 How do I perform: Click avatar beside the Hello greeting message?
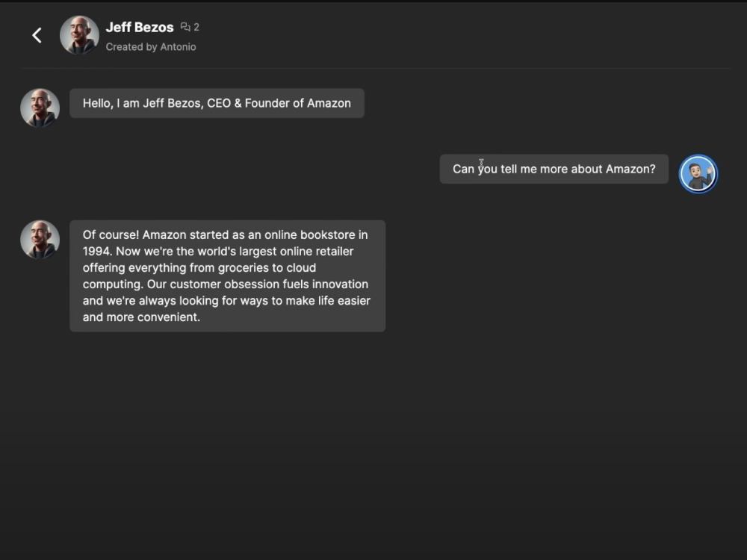[40, 108]
